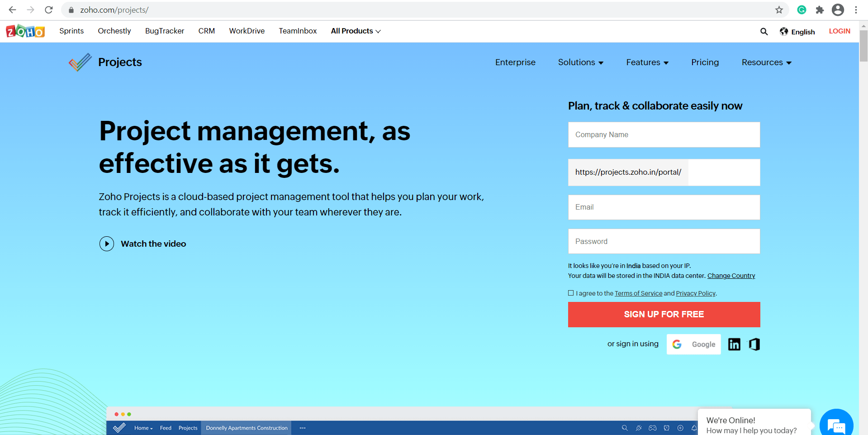Open CRM from the top menu
868x435 pixels.
[x=207, y=31]
